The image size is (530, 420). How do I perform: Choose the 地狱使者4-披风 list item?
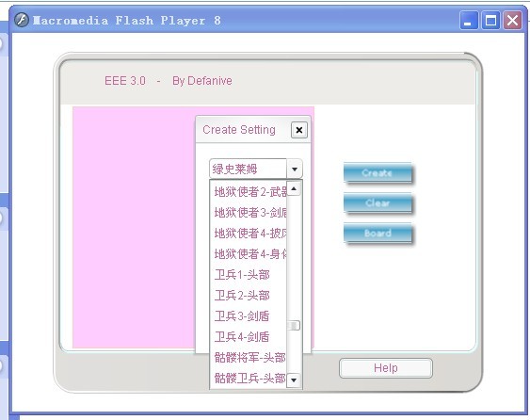[249, 233]
